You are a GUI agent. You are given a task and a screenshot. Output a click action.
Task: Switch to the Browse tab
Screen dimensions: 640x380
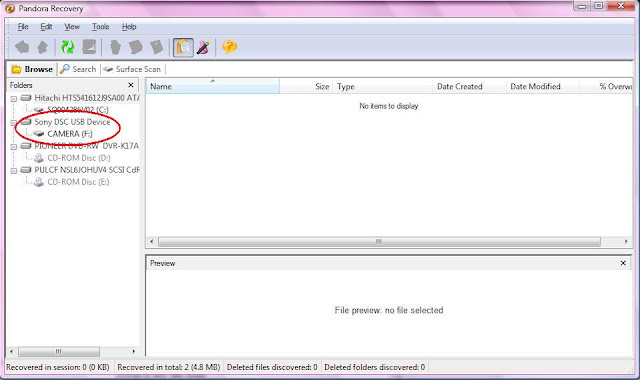coord(32,69)
